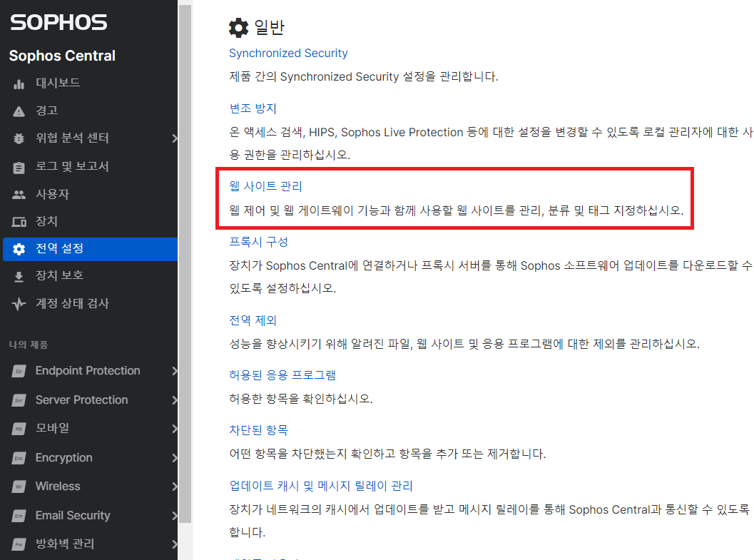Open the 전역 제외 link
This screenshot has width=754, height=560.
(253, 320)
